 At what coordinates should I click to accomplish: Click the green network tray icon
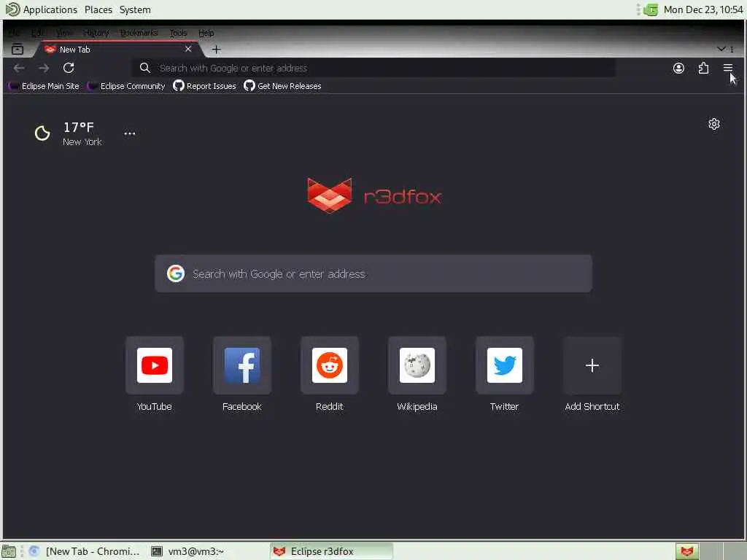point(650,9)
